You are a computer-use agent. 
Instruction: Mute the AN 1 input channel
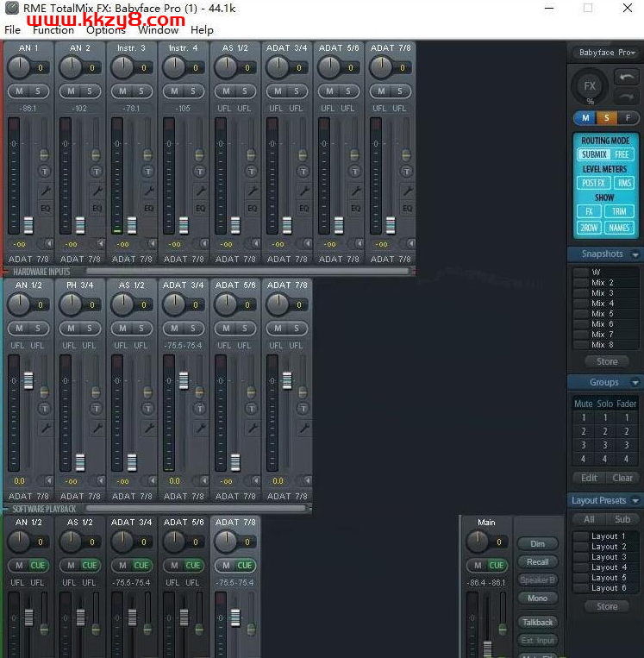(19, 91)
